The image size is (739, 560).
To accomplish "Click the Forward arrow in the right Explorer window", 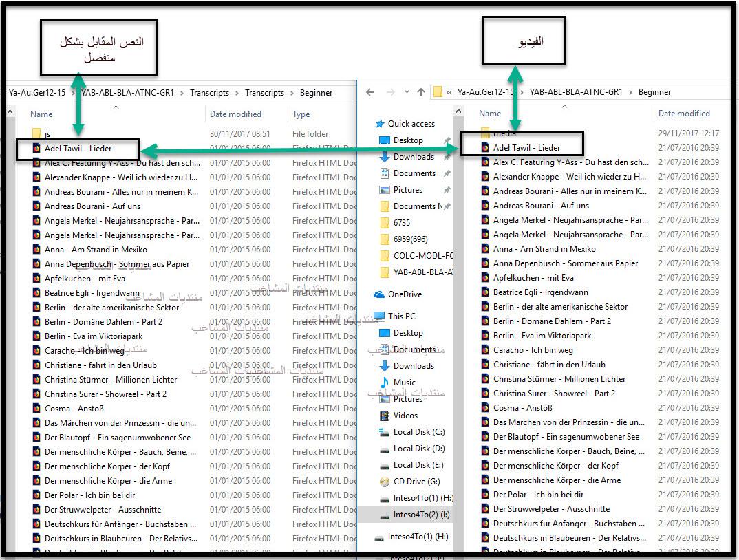I will point(390,92).
